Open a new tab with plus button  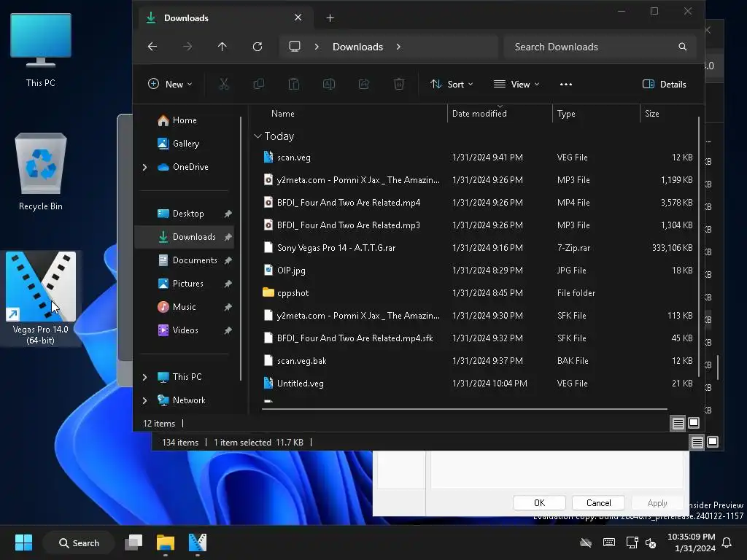point(330,18)
